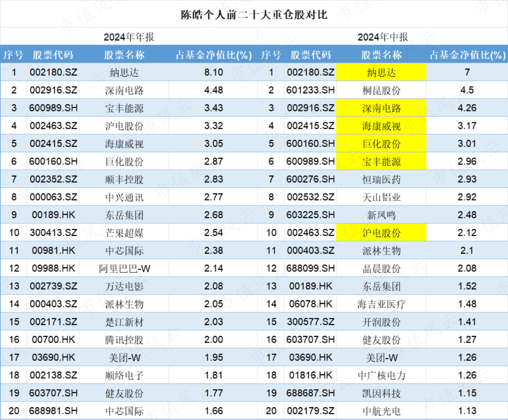Click stock code 600989.SH in the annual report table
Screen dimensions: 508x420
point(53,108)
